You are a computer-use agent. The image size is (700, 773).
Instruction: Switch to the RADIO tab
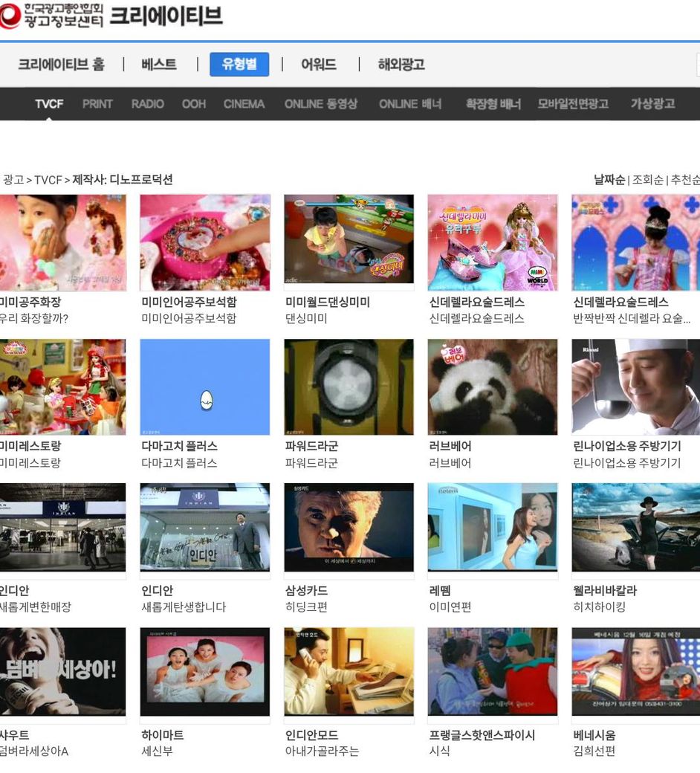click(x=147, y=104)
